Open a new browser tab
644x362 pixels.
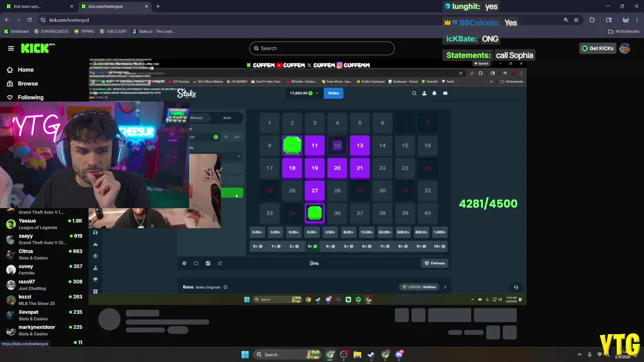pyautogui.click(x=158, y=7)
